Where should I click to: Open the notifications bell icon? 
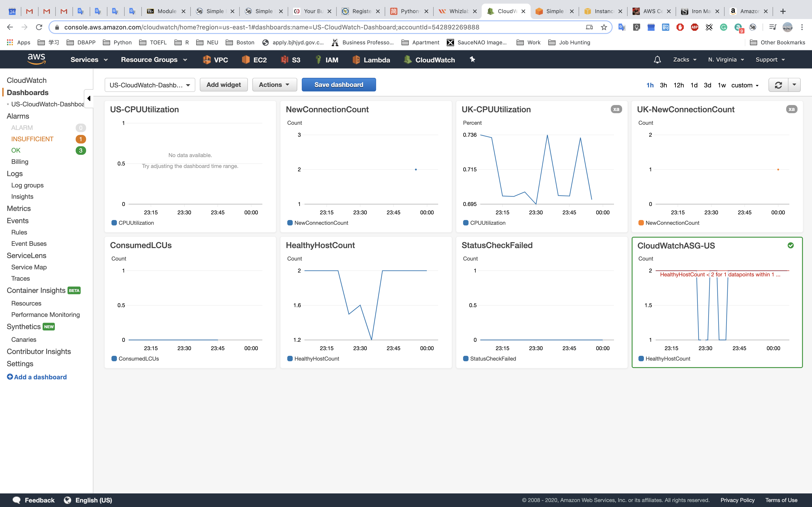(657, 60)
